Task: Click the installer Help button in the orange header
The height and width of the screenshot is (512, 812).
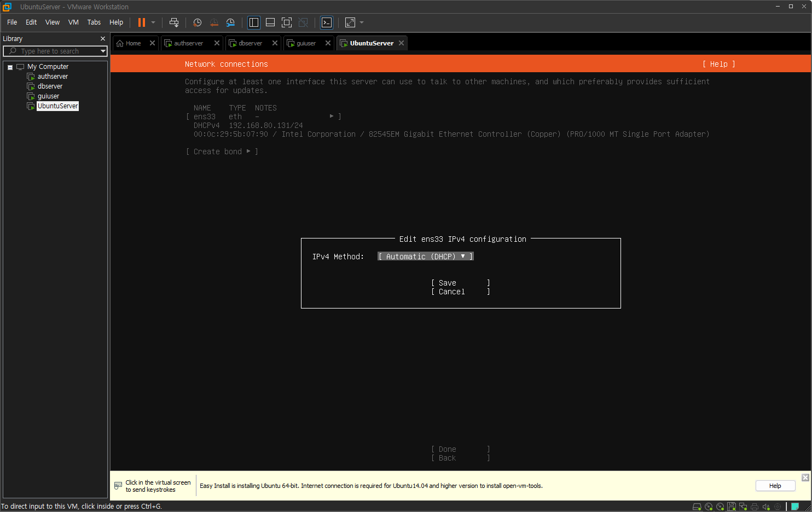Action: tap(718, 64)
